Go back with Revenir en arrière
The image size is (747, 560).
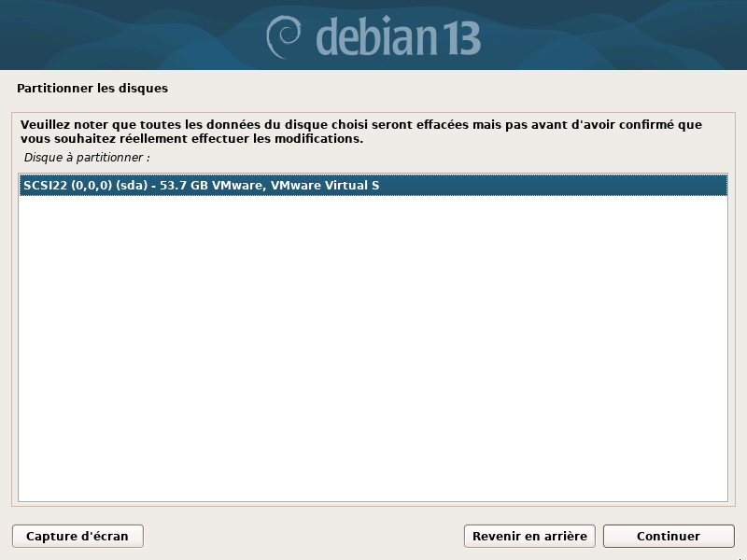coord(529,536)
